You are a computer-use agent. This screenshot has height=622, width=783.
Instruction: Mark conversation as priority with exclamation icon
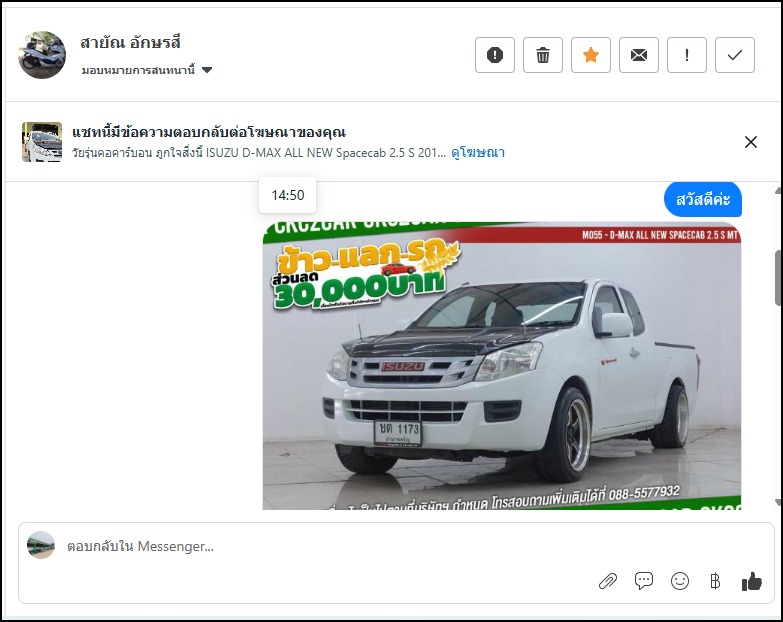[x=687, y=55]
